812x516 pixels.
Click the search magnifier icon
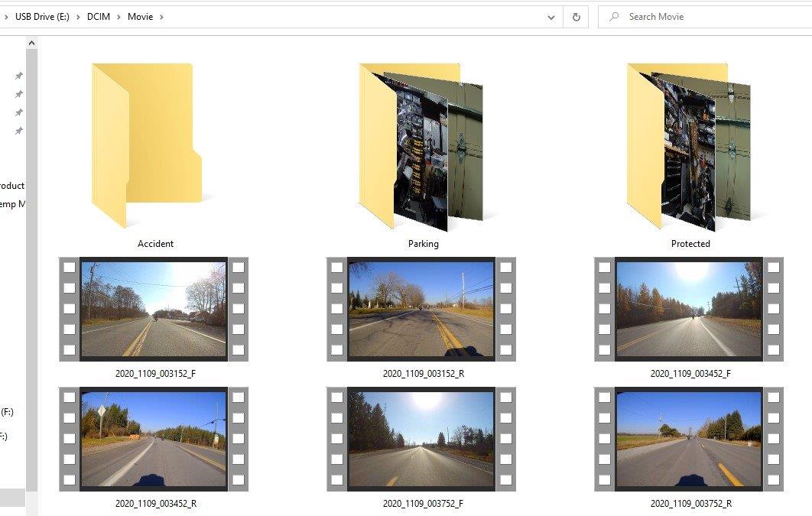[614, 17]
